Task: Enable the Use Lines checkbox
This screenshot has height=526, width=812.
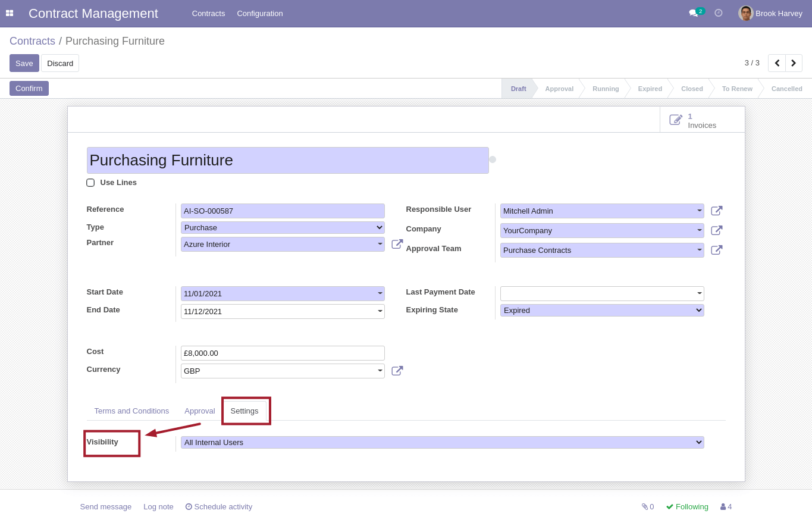Action: [x=90, y=183]
